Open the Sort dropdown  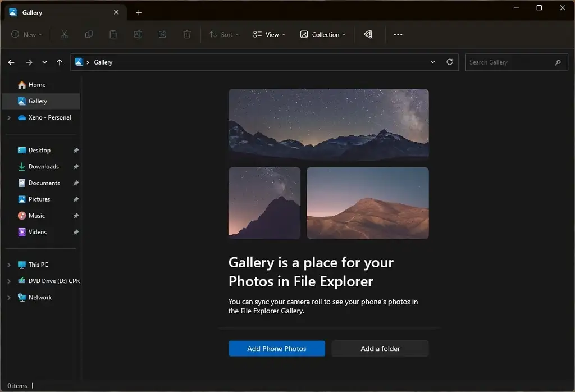click(x=223, y=34)
